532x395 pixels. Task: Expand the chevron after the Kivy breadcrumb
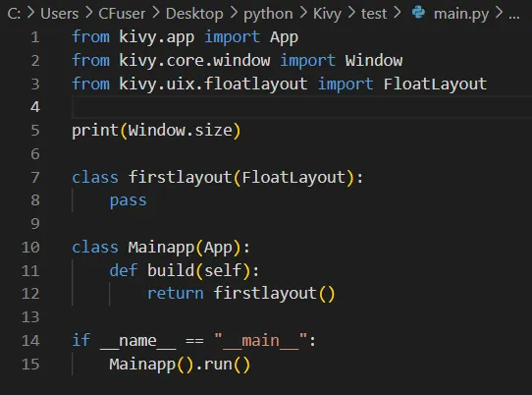pos(351,13)
